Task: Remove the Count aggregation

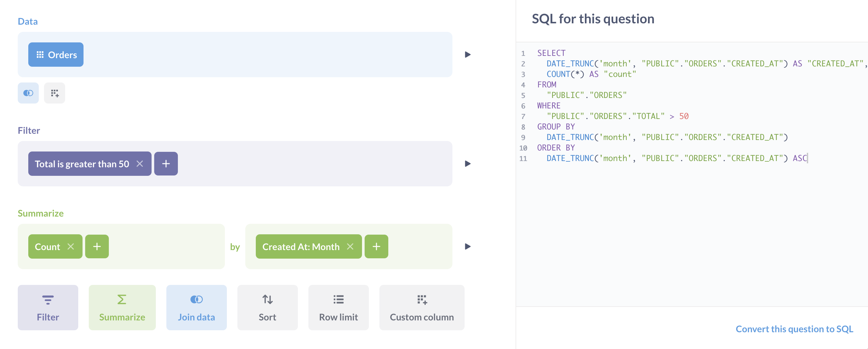Action: point(71,246)
